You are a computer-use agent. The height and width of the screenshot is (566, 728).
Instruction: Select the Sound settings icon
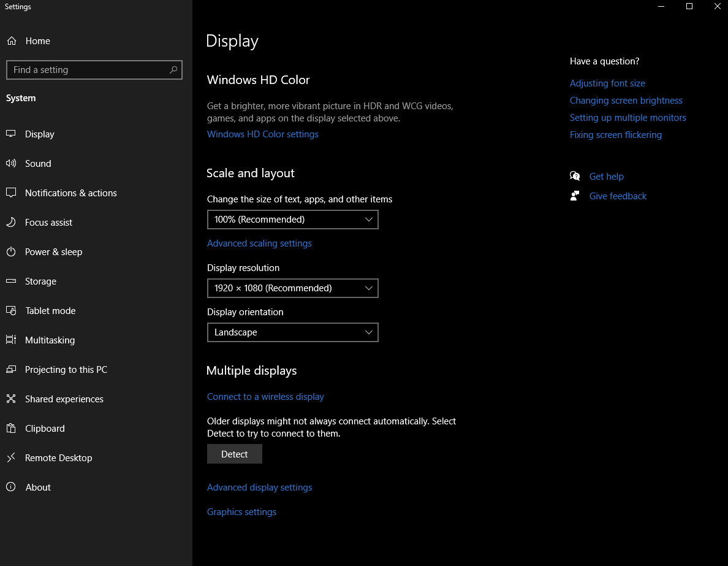pyautogui.click(x=11, y=163)
